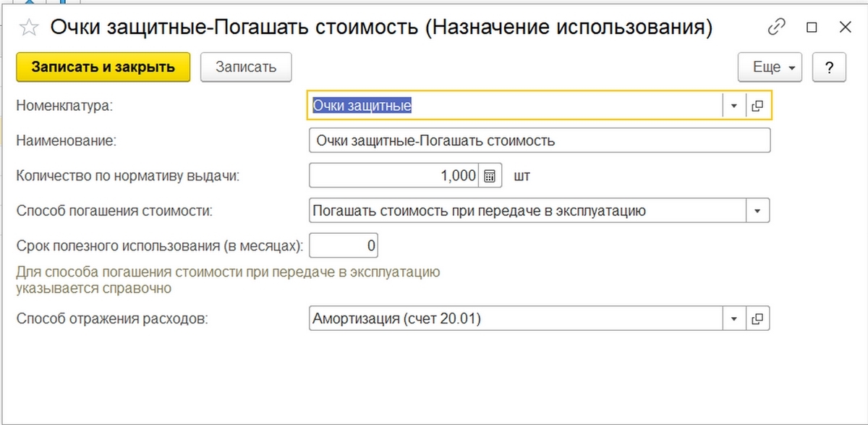Maximize the dialog window
Screen dimensions: 868x425
(x=812, y=28)
